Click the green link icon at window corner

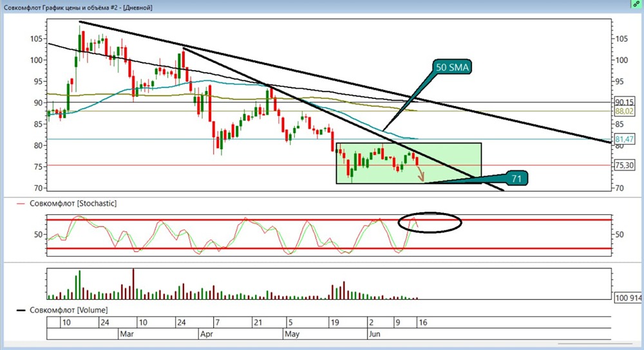click(636, 4)
